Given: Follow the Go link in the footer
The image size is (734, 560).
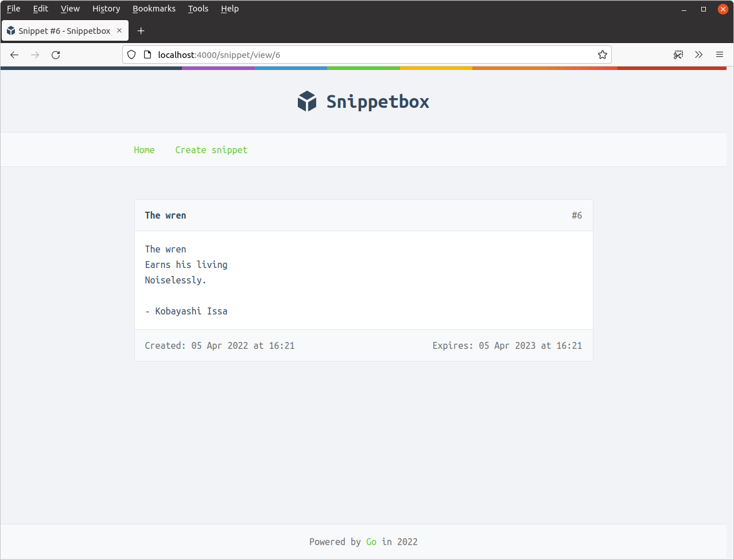Looking at the screenshot, I should [x=371, y=542].
